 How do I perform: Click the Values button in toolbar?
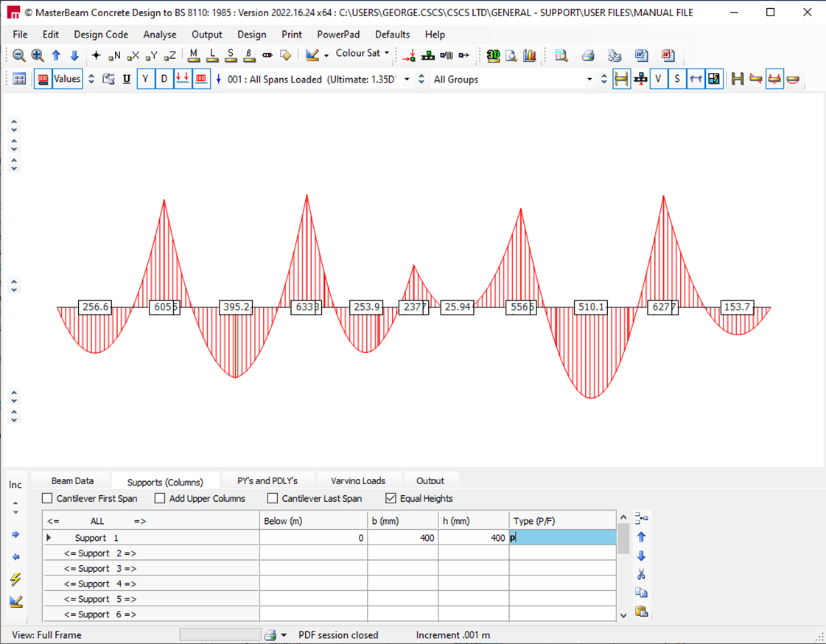pyautogui.click(x=67, y=79)
